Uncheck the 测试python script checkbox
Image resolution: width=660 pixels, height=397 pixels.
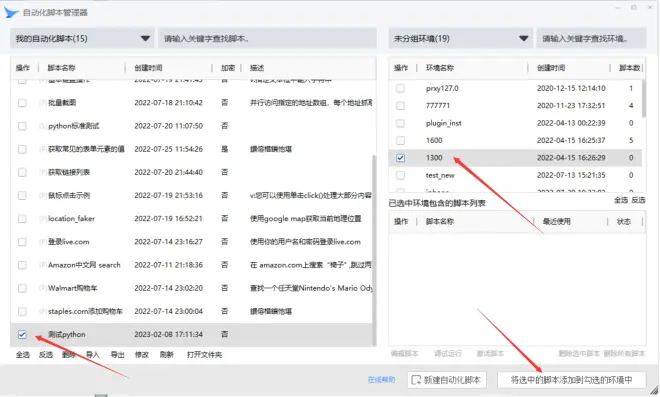tap(22, 334)
